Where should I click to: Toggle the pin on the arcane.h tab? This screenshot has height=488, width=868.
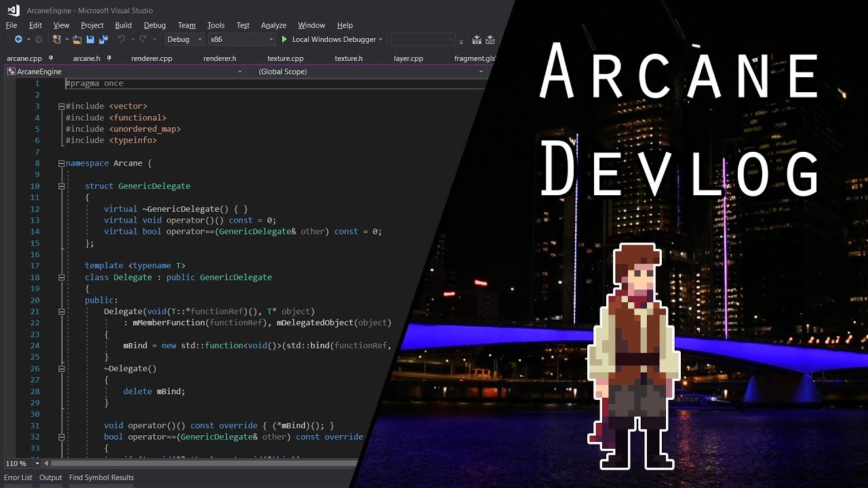[110, 58]
